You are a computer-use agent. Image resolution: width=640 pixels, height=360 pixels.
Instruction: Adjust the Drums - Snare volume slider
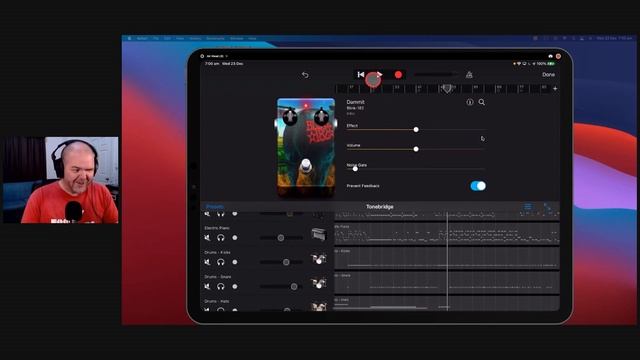[293, 287]
